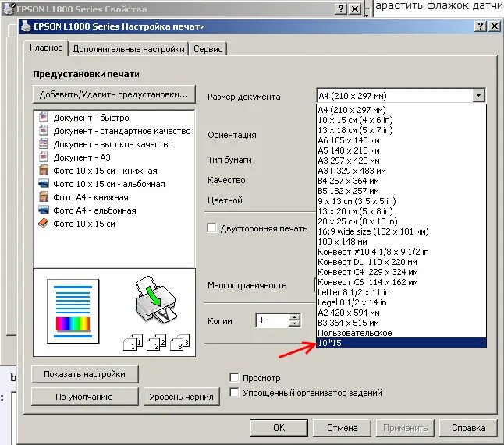Click the Копии number input field
This screenshot has width=504, height=445.
coord(272,320)
